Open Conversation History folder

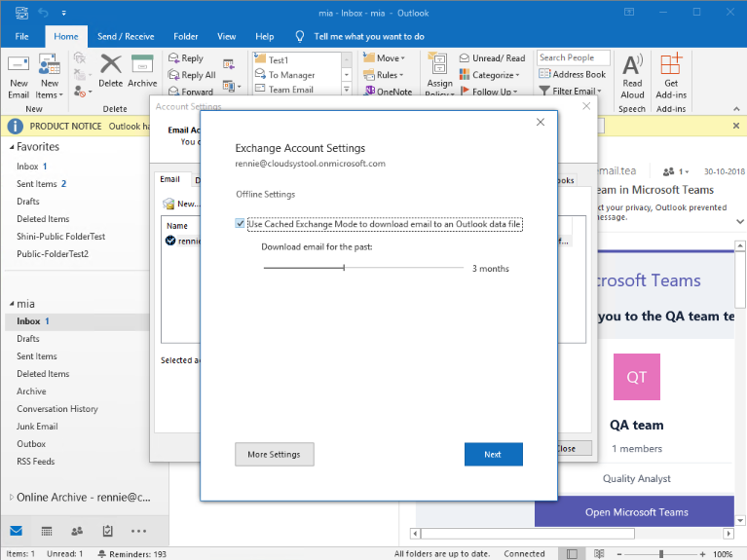[57, 409]
